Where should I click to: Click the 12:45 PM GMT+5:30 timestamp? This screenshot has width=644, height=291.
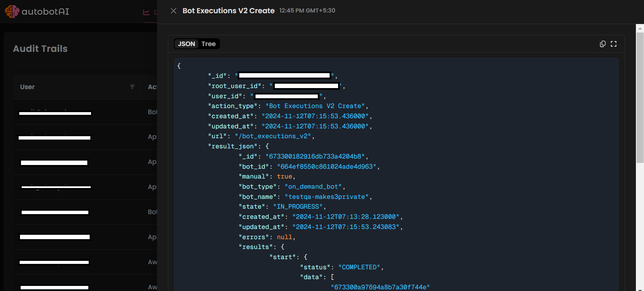[307, 11]
